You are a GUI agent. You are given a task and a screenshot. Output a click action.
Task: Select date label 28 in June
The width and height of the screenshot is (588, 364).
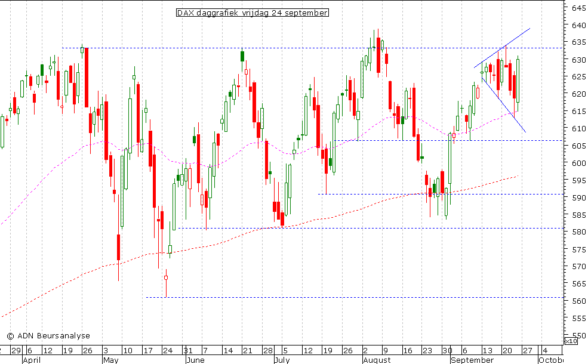click(x=268, y=350)
